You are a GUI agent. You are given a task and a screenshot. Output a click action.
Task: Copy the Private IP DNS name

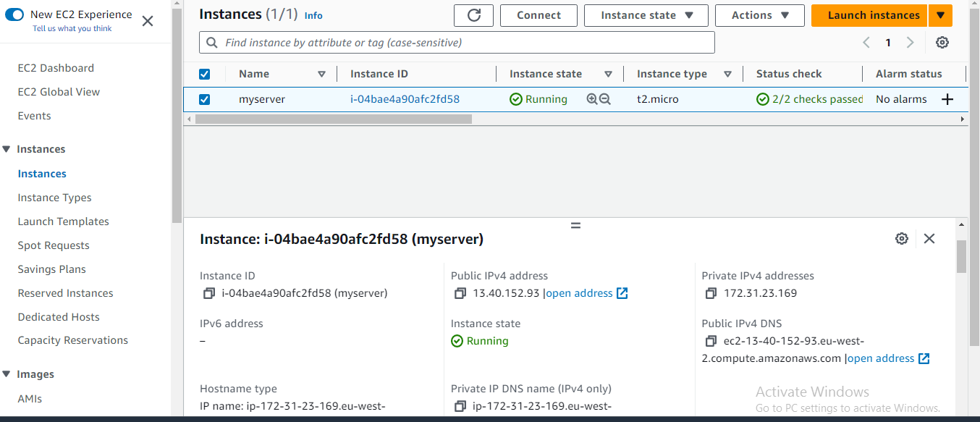460,406
